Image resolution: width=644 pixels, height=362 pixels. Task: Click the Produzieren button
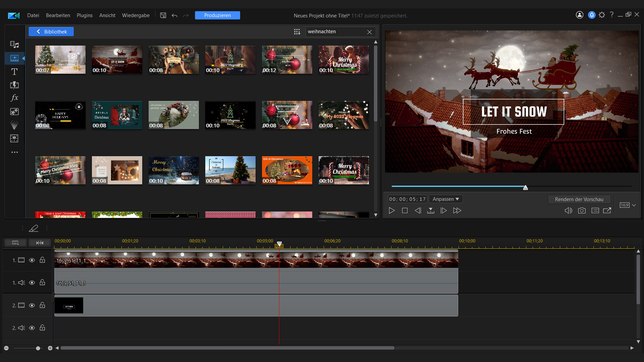click(217, 15)
